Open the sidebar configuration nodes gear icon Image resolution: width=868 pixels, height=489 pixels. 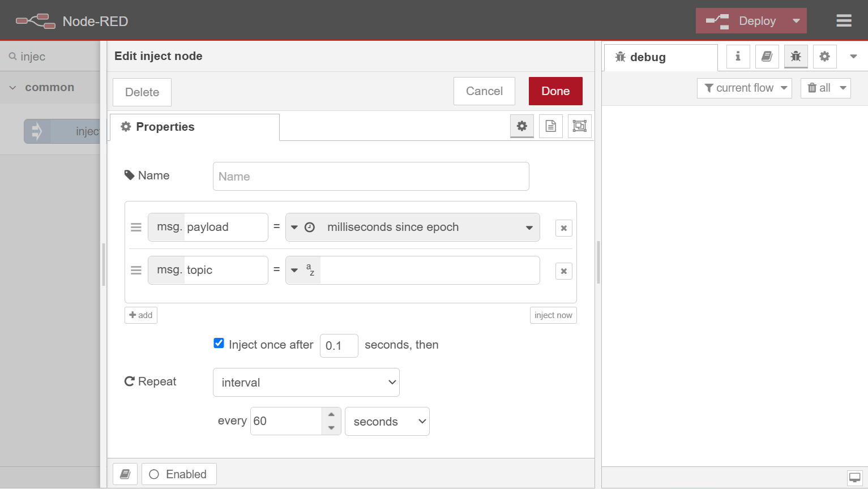(824, 57)
